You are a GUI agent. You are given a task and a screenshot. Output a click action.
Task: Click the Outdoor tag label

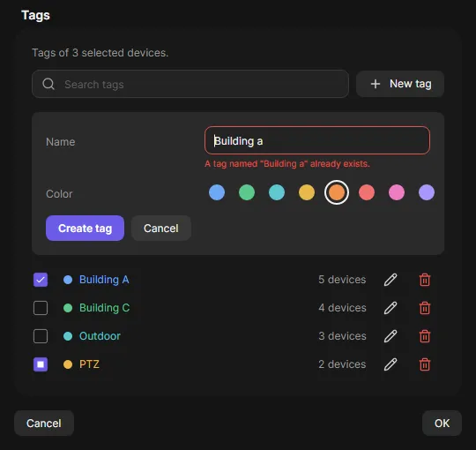point(100,336)
